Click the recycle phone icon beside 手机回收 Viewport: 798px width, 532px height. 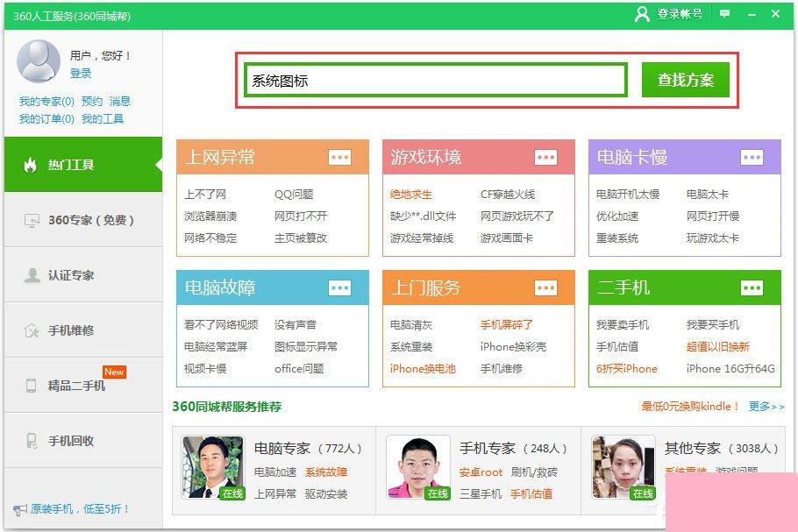coord(32,441)
